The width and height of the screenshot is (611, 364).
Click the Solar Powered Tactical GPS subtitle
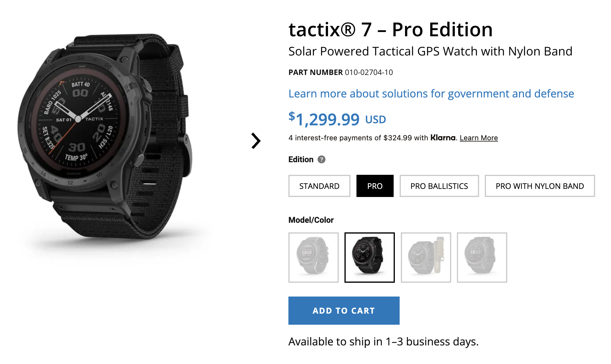pyautogui.click(x=430, y=52)
